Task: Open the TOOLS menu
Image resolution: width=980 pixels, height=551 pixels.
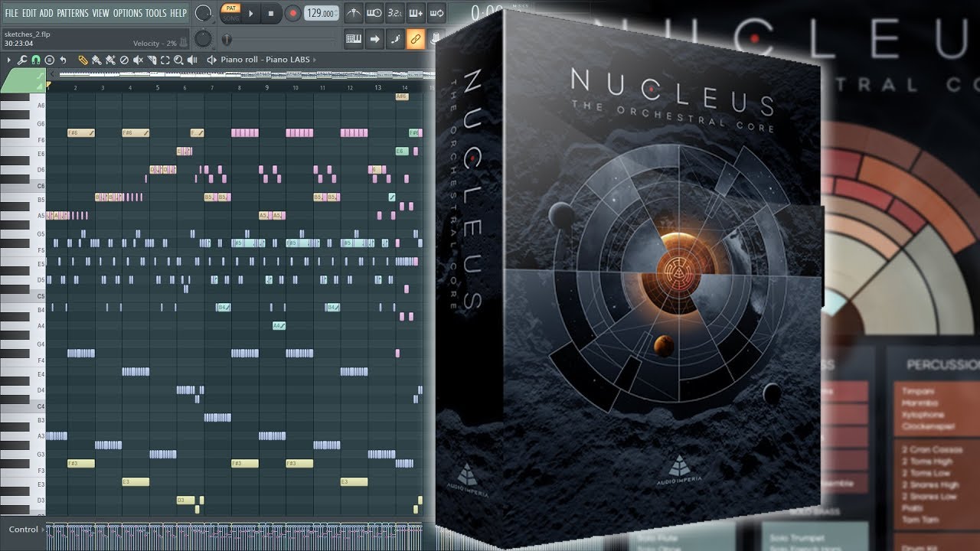Action: [156, 13]
